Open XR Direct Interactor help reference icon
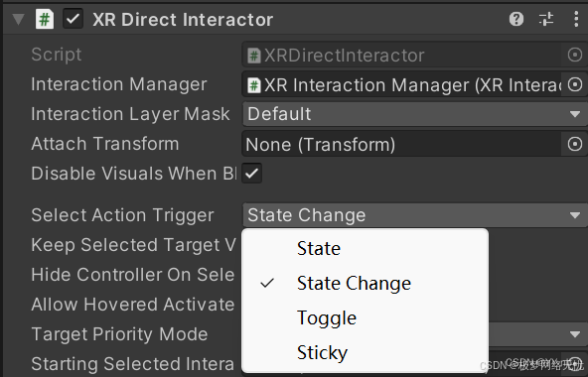 pyautogui.click(x=516, y=19)
